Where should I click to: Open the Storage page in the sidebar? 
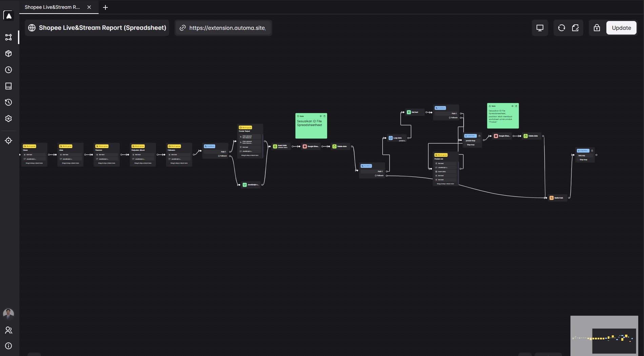point(8,86)
